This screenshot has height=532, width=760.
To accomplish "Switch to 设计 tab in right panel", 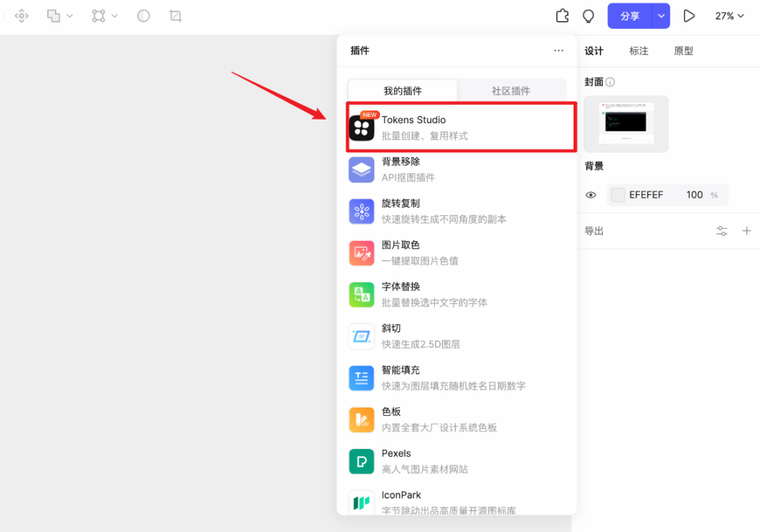I will 594,51.
